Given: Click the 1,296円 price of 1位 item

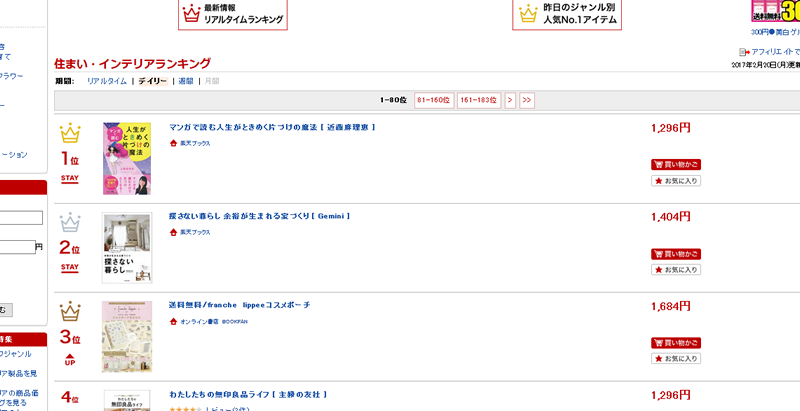Looking at the screenshot, I should coord(670,128).
